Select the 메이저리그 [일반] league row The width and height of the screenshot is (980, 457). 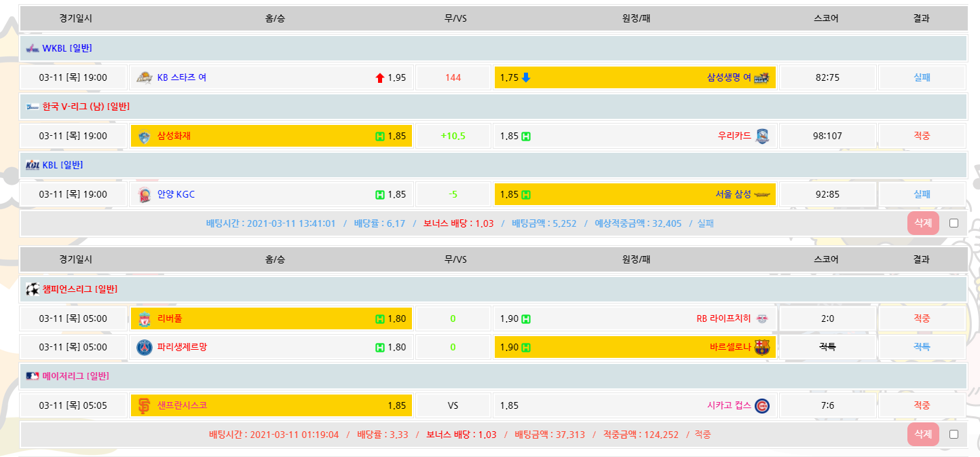75,376
